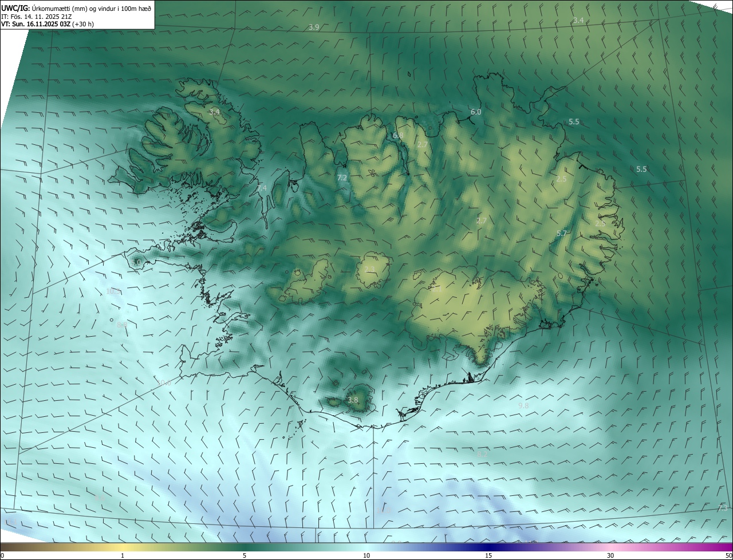The height and width of the screenshot is (560, 733).
Task: Click the UWC/IG Úrkomumætti title line
Action: pos(76,7)
